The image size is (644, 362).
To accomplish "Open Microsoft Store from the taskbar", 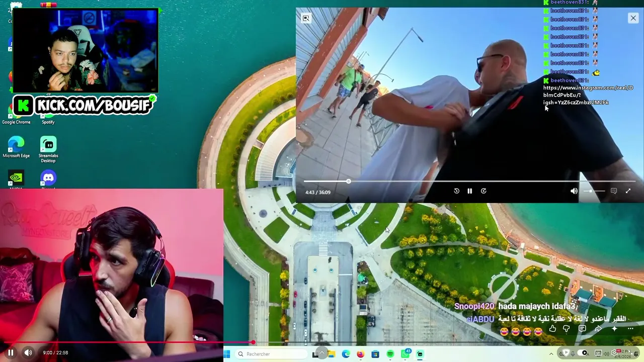I will click(x=375, y=354).
